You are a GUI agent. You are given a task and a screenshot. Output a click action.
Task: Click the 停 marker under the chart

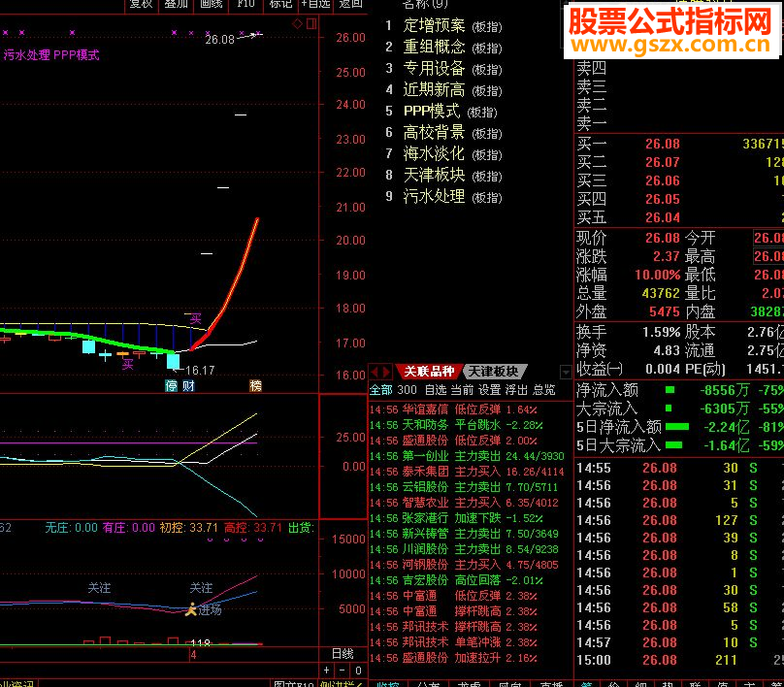pyautogui.click(x=172, y=386)
